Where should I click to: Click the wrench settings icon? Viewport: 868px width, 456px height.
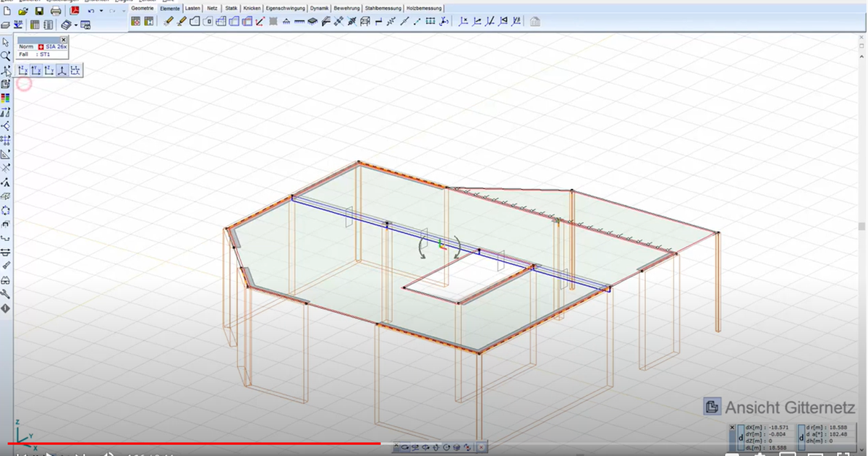coord(6,294)
